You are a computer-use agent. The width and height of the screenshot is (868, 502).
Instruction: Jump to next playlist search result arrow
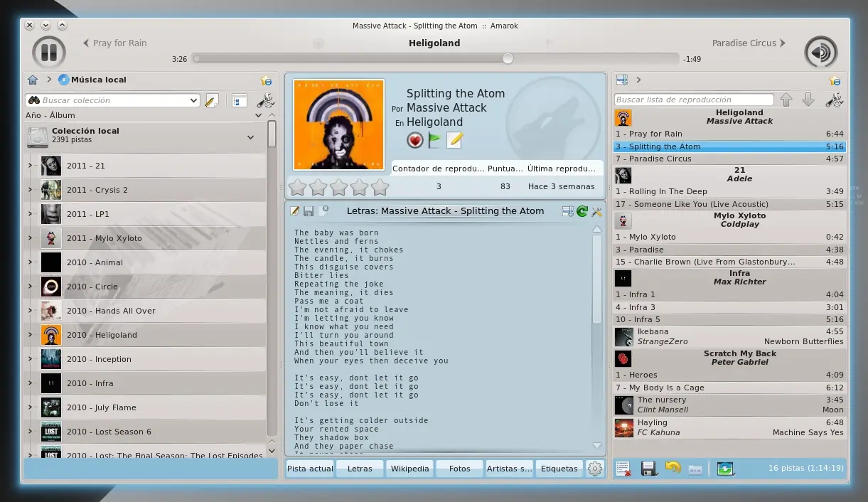point(808,100)
